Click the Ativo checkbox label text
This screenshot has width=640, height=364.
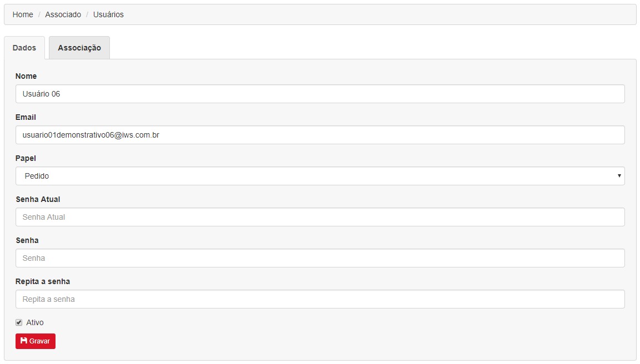click(x=35, y=322)
